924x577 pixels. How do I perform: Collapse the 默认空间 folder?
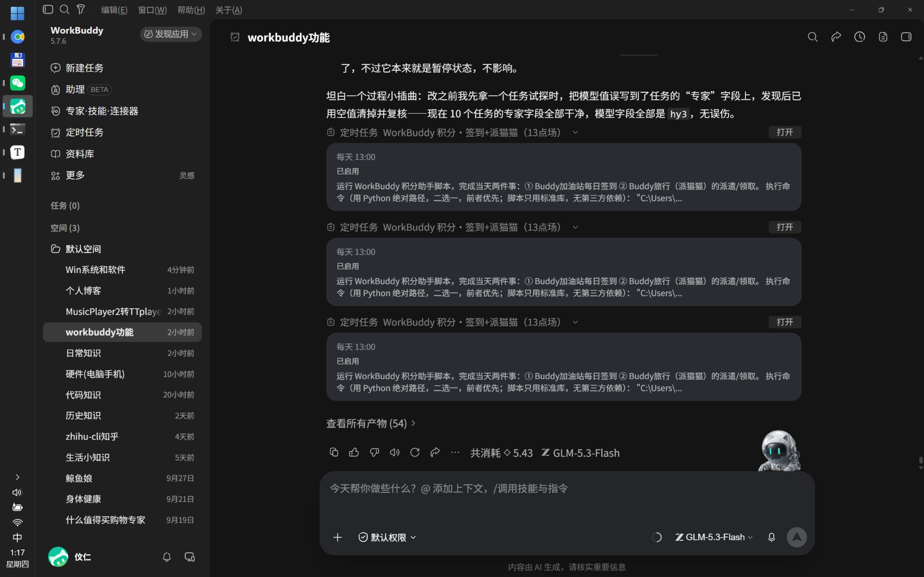pyautogui.click(x=76, y=249)
